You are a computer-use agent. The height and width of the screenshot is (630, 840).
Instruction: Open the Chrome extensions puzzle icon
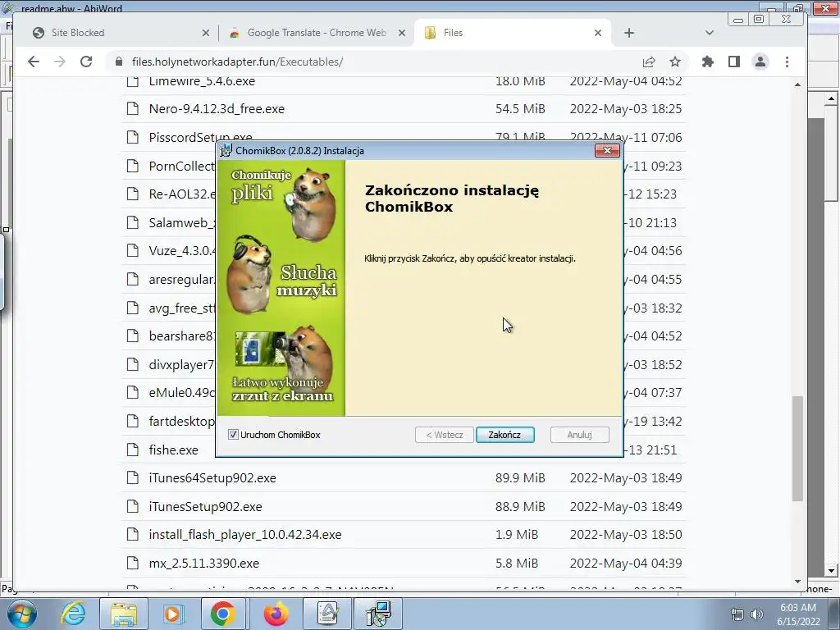[708, 62]
